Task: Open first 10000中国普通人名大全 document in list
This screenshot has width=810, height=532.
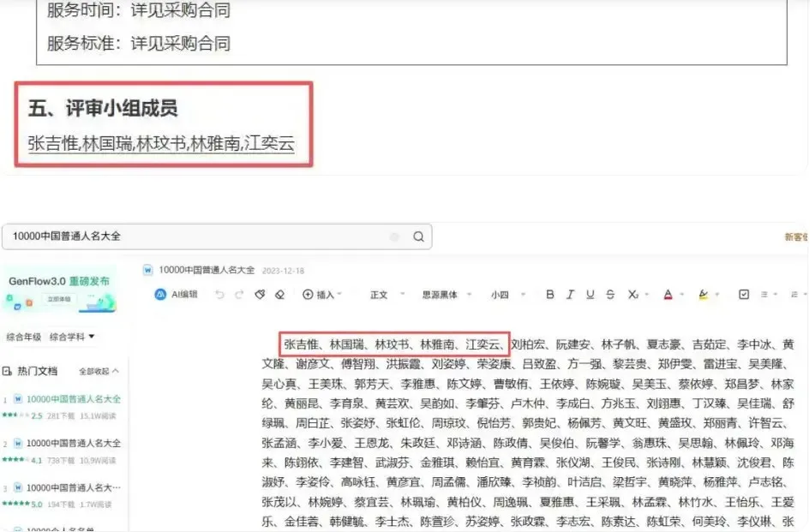Action: pyautogui.click(x=73, y=399)
